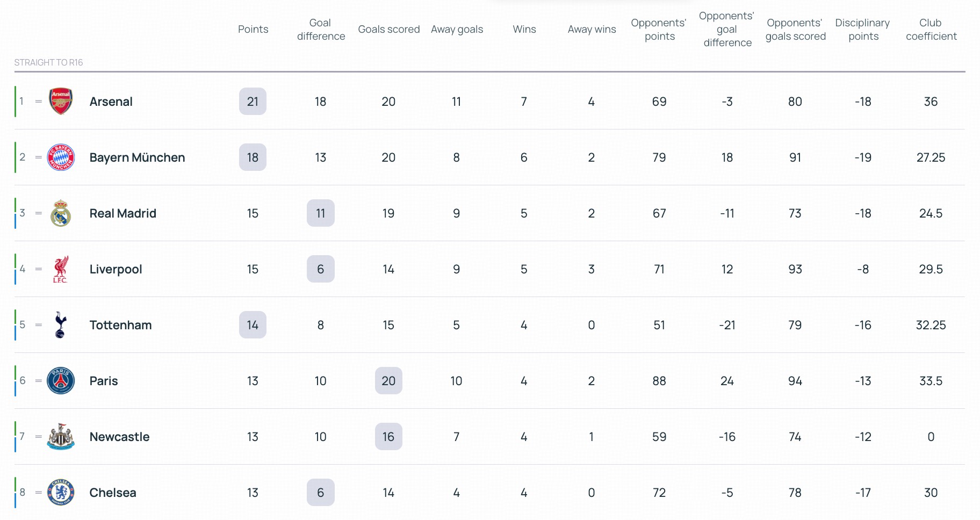Click the Bayern München club crest

point(61,157)
